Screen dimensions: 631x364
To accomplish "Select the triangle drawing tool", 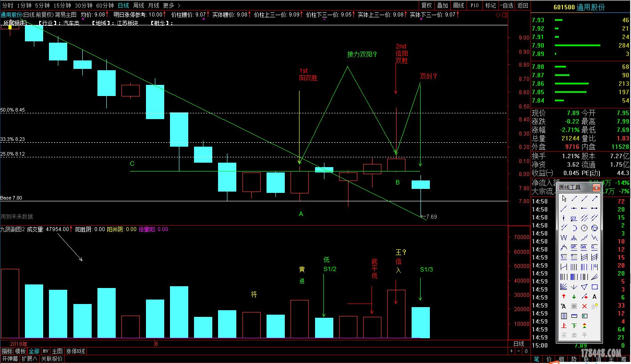I will pyautogui.click(x=584, y=287).
